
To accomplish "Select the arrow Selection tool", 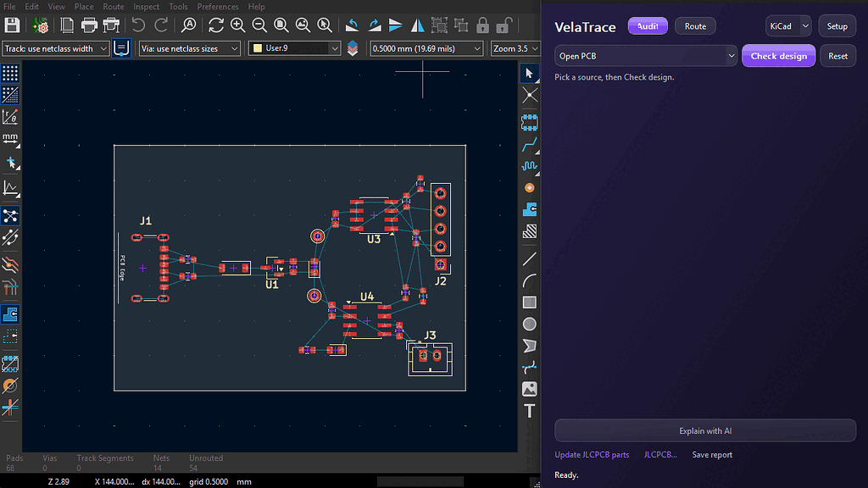I will (x=529, y=74).
